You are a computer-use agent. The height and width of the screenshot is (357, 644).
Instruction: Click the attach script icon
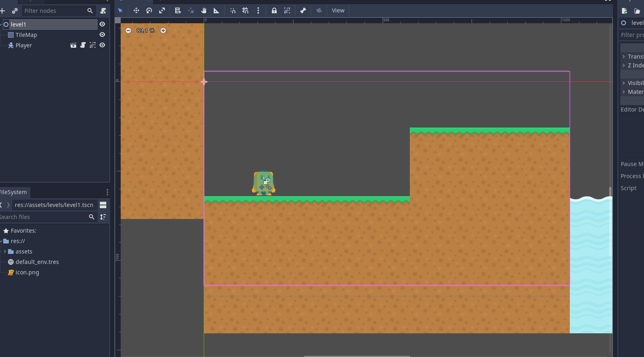coord(103,11)
